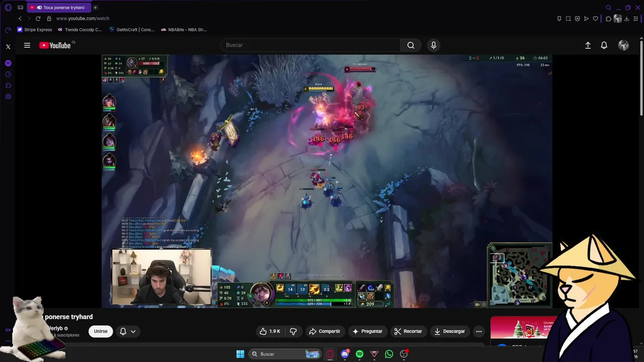The height and width of the screenshot is (362, 644).
Task: Open the YouTube account avatar menu
Action: click(x=623, y=45)
